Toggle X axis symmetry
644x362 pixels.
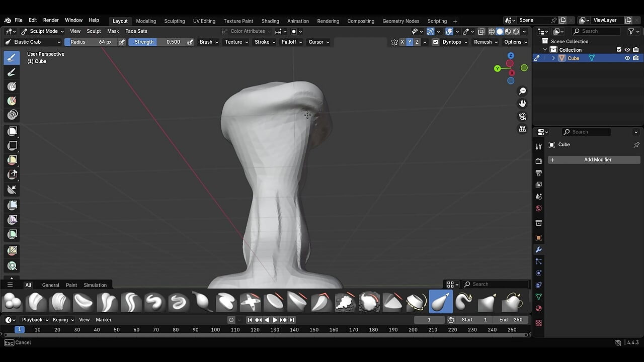click(x=402, y=42)
